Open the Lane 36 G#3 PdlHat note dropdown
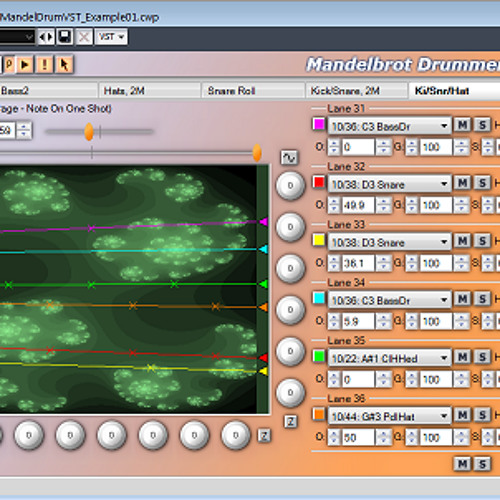The height and width of the screenshot is (500, 500). 389,416
